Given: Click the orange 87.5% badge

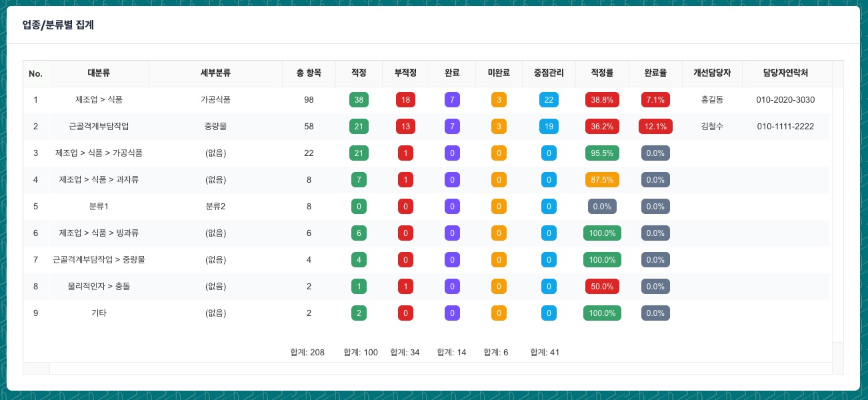Looking at the screenshot, I should point(602,180).
